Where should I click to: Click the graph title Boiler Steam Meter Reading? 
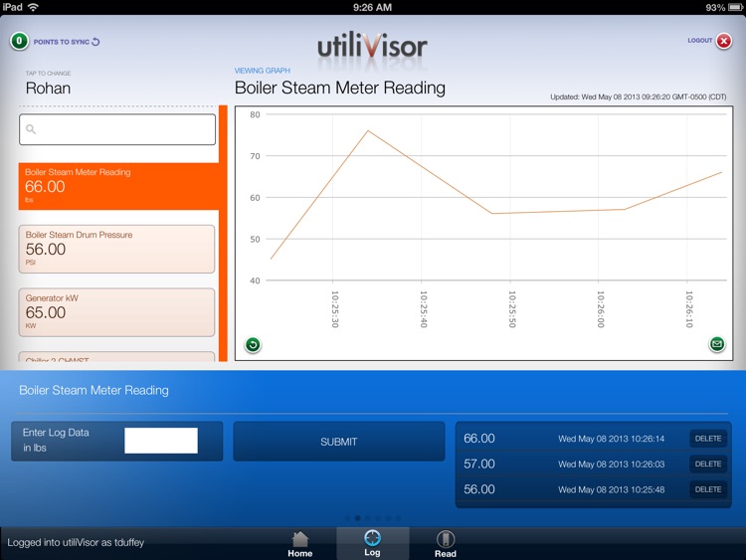tap(340, 88)
